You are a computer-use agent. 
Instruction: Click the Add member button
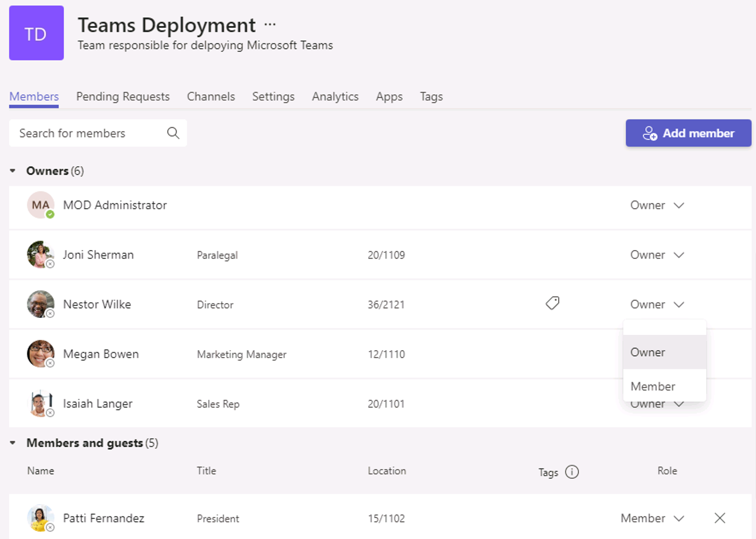(688, 133)
